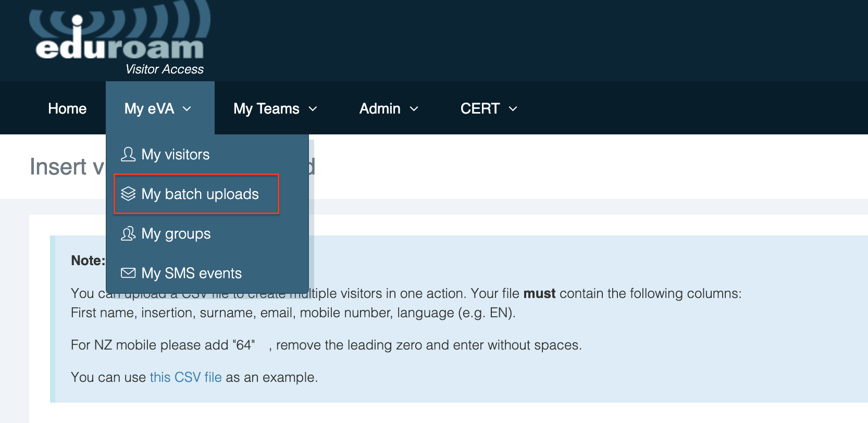Image resolution: width=868 pixels, height=423 pixels.
Task: Expand the Admin chevron arrow
Action: pyautogui.click(x=414, y=109)
